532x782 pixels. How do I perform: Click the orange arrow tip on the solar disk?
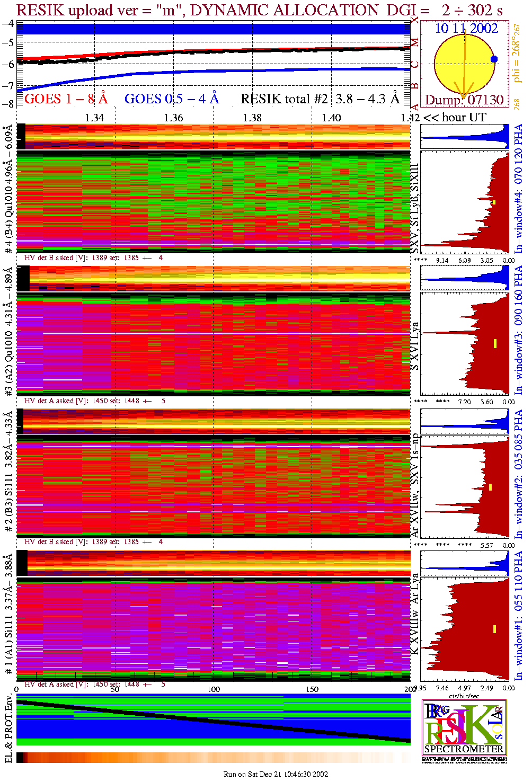click(x=463, y=96)
